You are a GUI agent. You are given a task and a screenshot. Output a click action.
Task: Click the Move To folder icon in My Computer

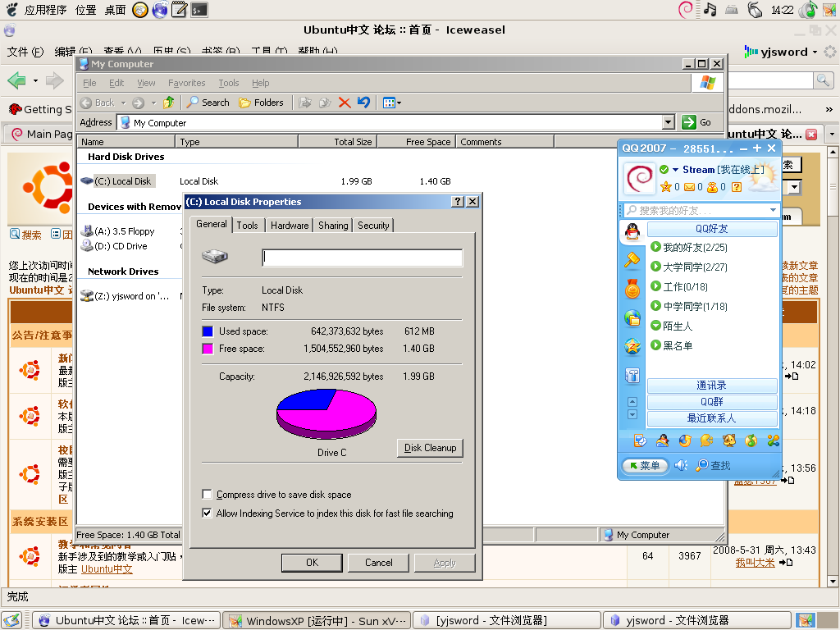click(x=305, y=103)
